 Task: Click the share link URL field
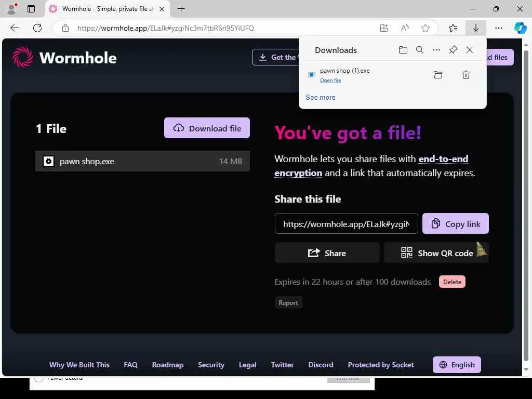coord(347,223)
